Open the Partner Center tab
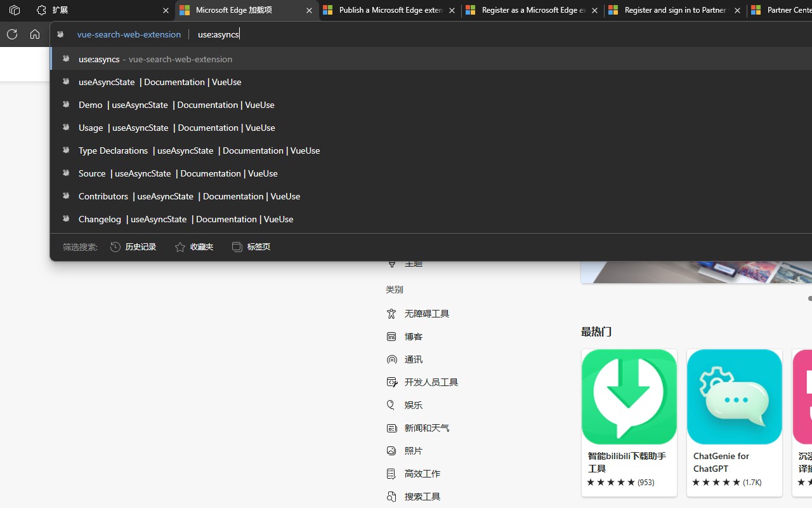 tap(780, 10)
